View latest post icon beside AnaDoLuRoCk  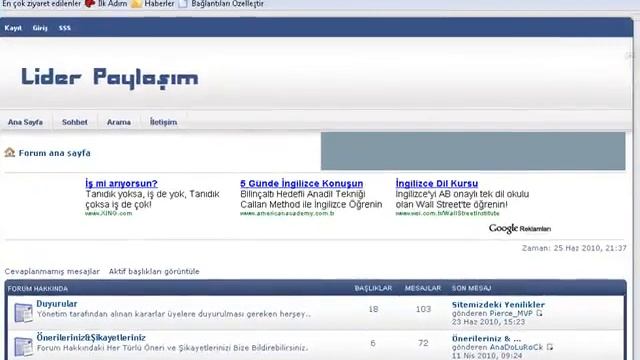[x=550, y=347]
